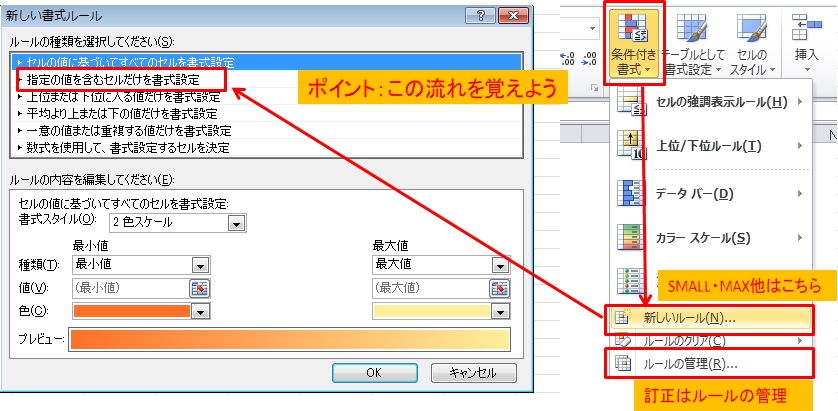Open the 最小値 種類 dropdown

tap(141, 265)
